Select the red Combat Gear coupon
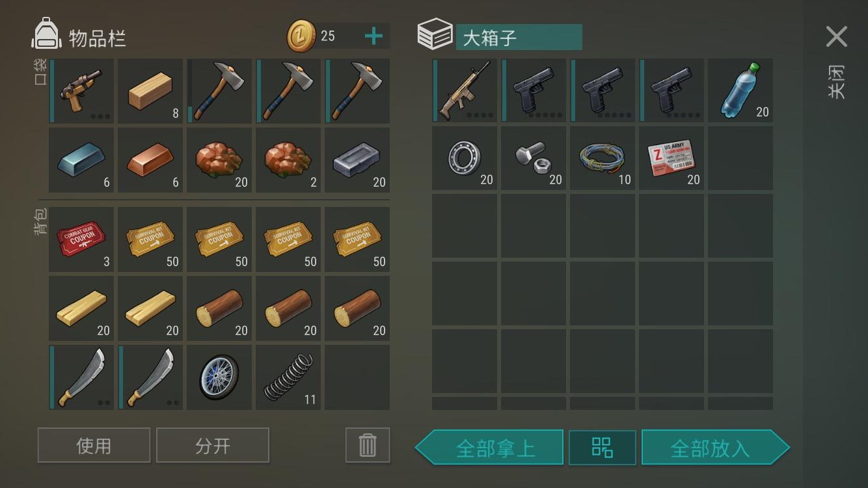The width and height of the screenshot is (868, 488). 81,239
